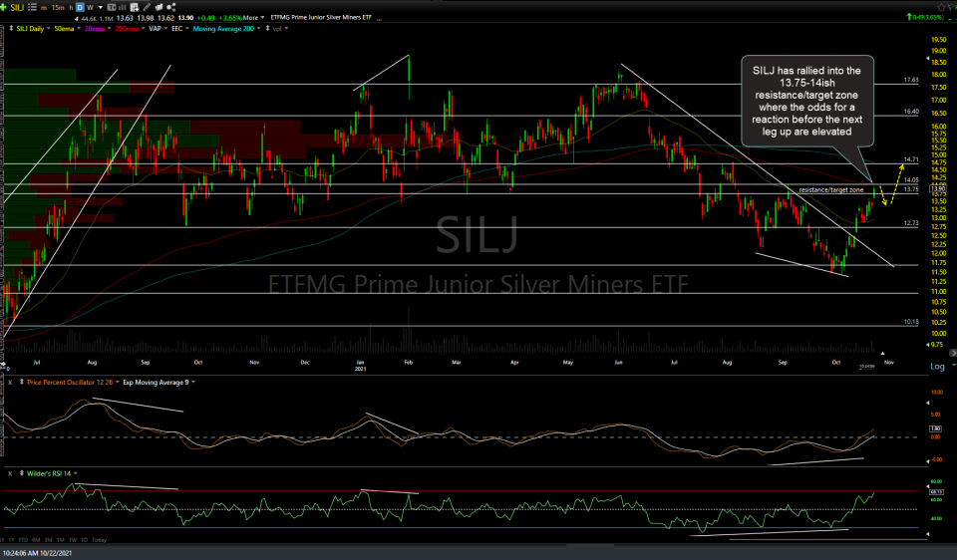Click the 17.63 price level label
Image resolution: width=957 pixels, height=560 pixels.
coord(910,80)
